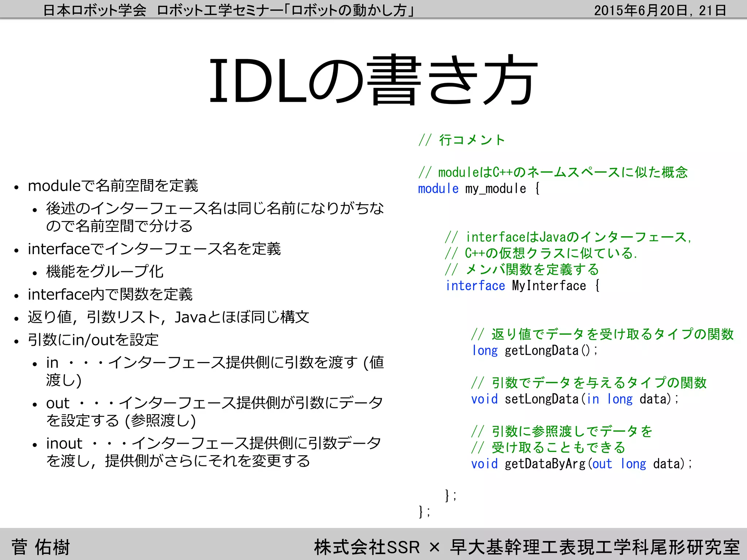
Task: Click the comment '// メンバ関数を定義する'
Action: [522, 269]
